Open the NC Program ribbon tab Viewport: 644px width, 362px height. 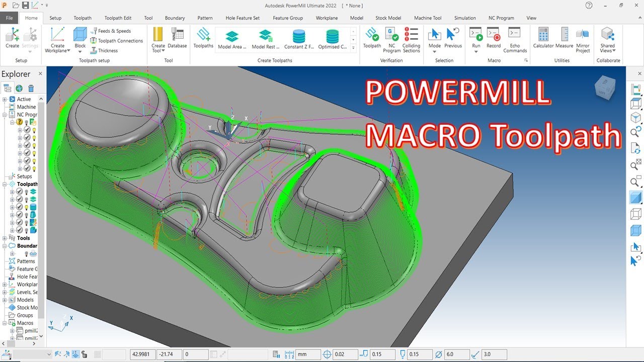(x=501, y=18)
